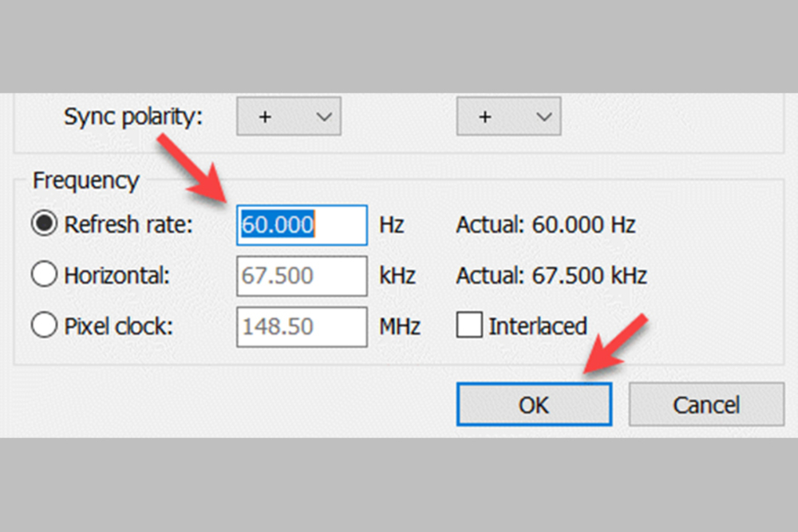The image size is (798, 532).
Task: Open the first Sync polarity dropdown
Action: click(x=289, y=116)
